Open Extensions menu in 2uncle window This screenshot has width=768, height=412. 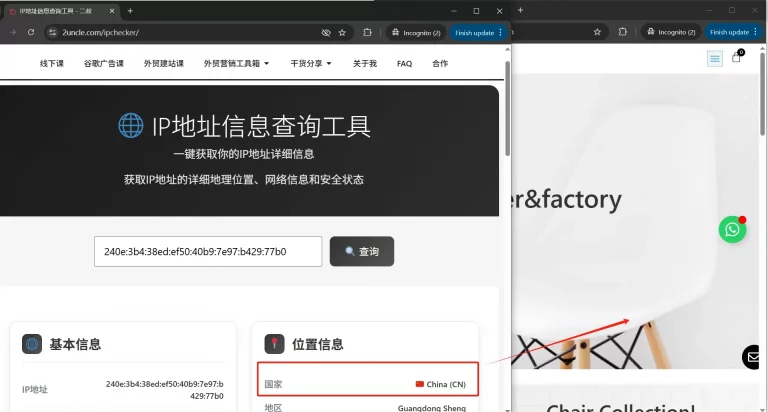coord(367,32)
